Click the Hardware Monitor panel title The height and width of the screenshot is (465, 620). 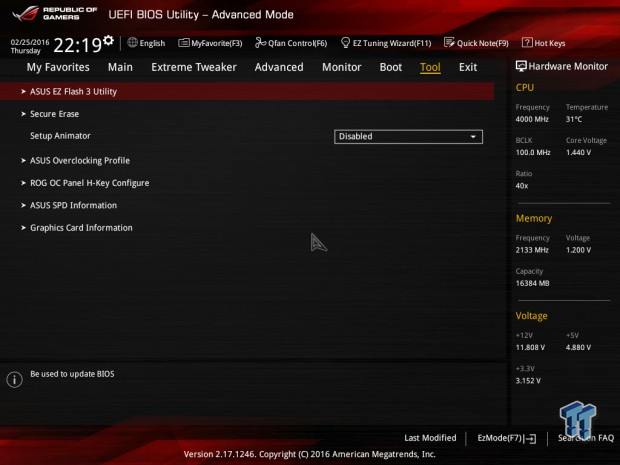(x=568, y=66)
